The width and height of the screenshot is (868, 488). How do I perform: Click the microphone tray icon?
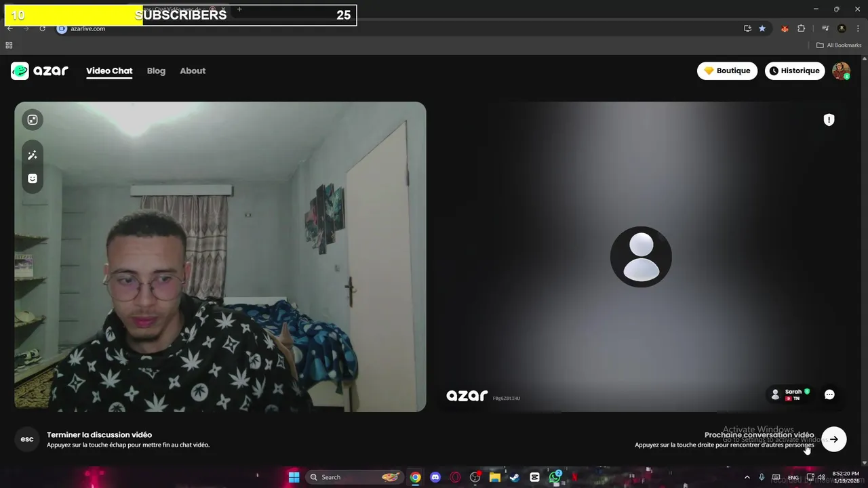762,477
